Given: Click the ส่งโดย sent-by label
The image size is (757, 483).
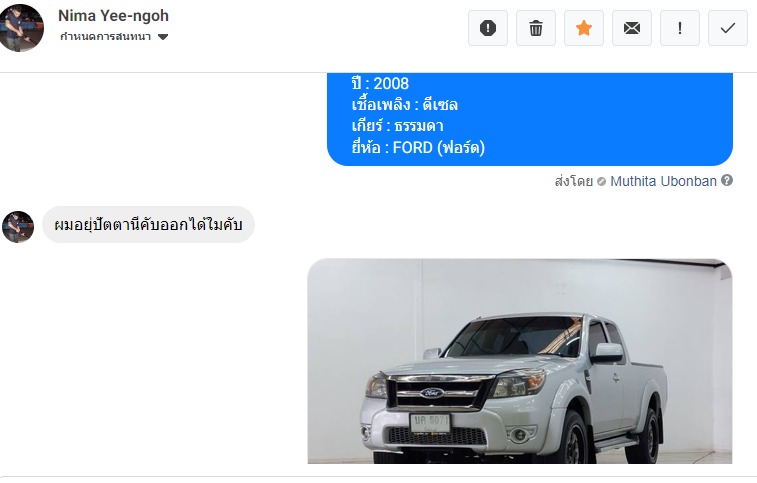Looking at the screenshot, I should [574, 181].
